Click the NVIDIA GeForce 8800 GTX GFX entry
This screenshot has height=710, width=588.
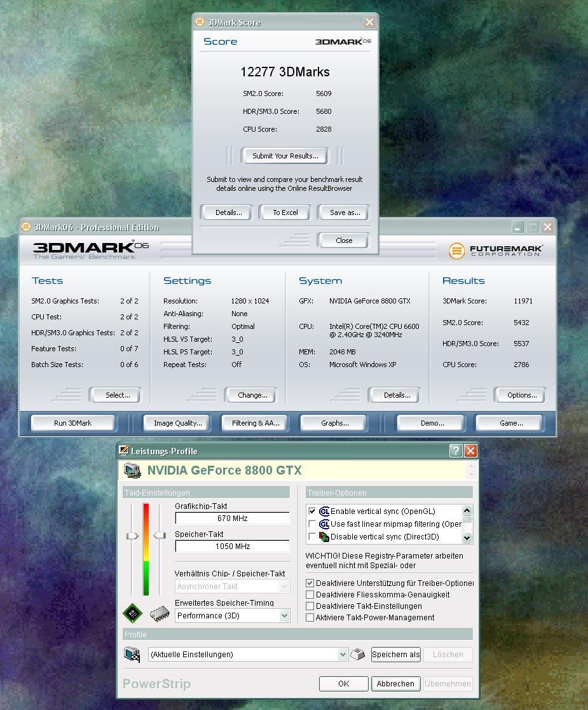click(x=369, y=301)
